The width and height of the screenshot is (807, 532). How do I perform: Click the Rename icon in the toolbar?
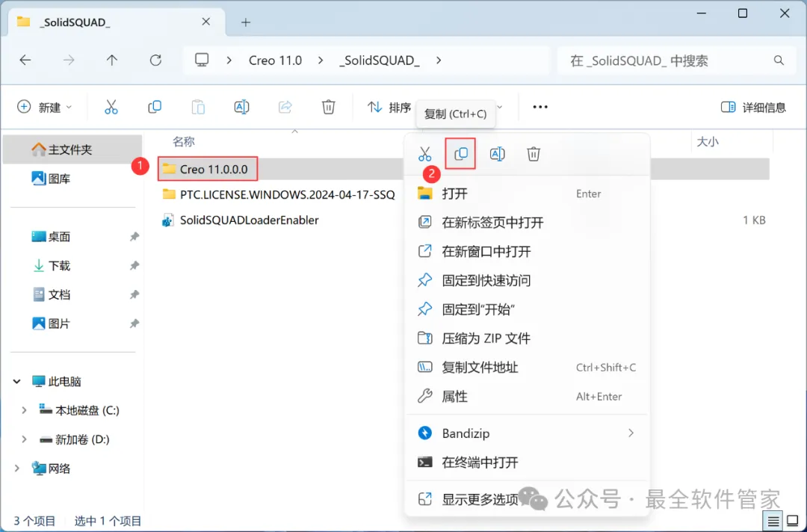tap(241, 107)
